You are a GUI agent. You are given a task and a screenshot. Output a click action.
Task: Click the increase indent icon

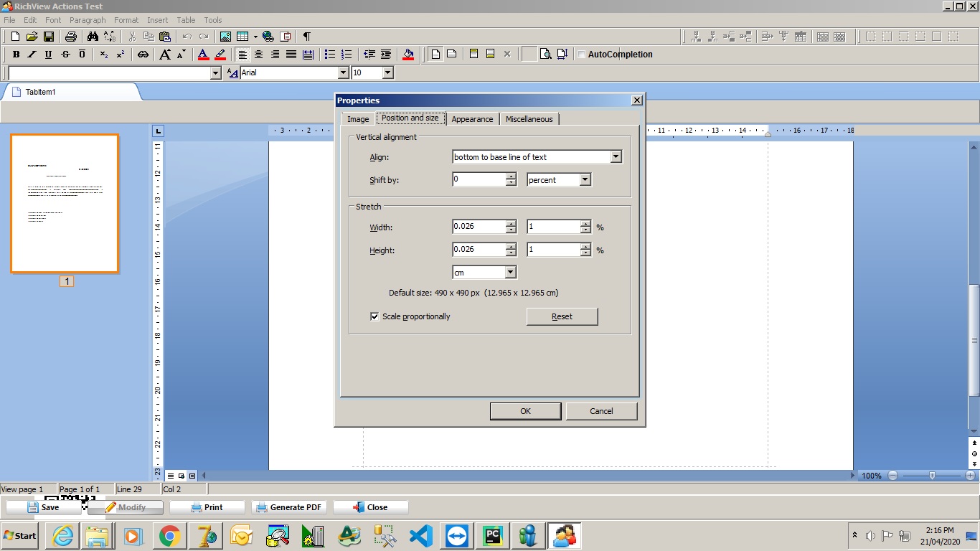386,55
